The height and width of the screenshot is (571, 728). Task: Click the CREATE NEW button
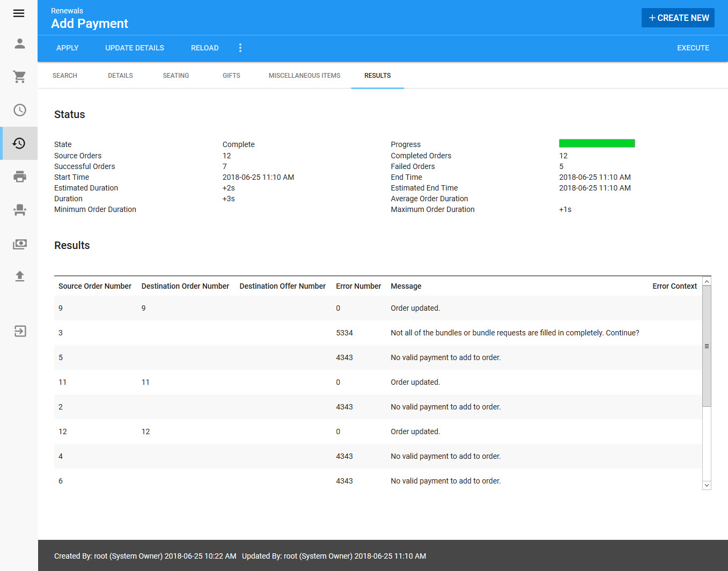coord(678,18)
